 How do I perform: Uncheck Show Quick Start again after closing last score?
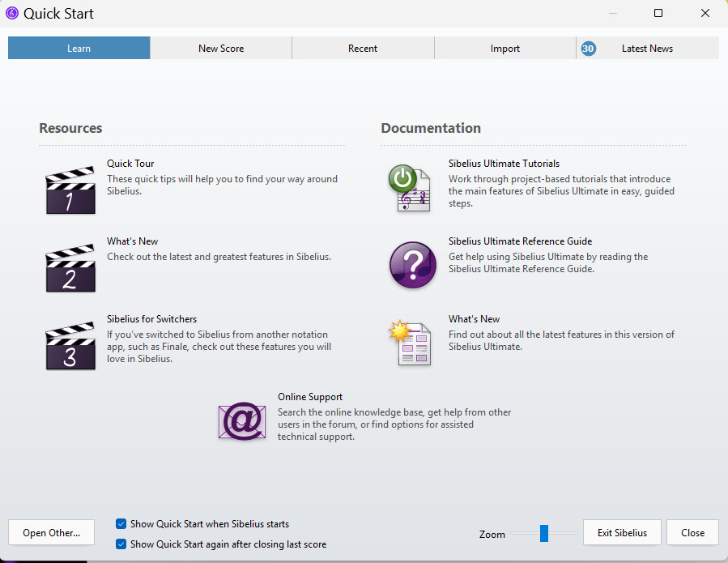tap(121, 544)
